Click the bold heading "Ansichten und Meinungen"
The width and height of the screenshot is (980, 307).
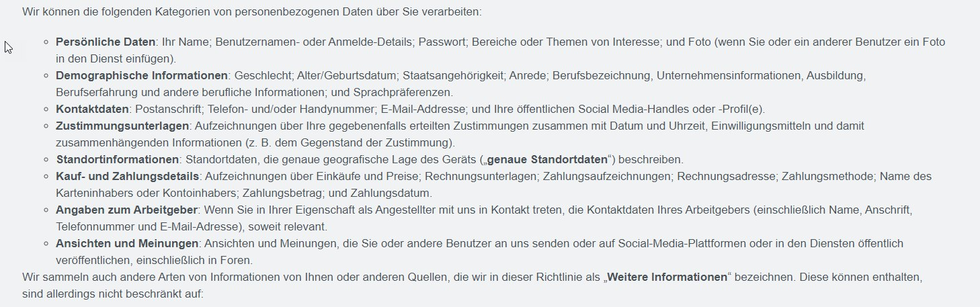click(x=127, y=243)
